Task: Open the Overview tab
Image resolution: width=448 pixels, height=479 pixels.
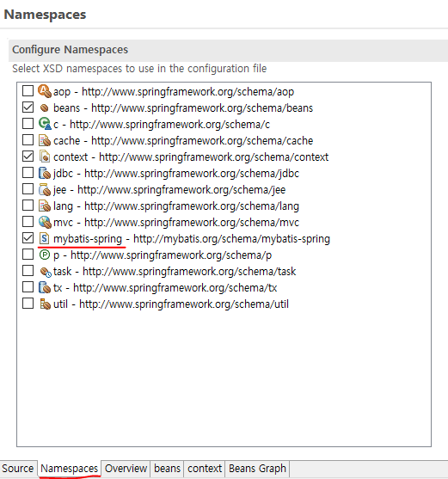Action: click(126, 469)
